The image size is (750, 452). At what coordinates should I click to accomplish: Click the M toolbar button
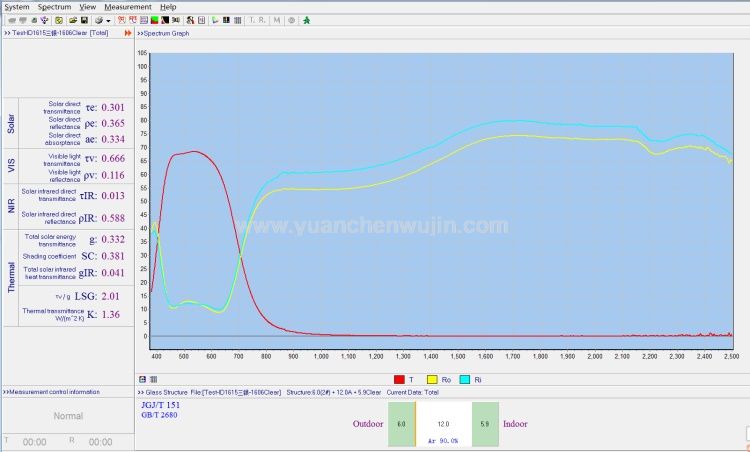click(276, 19)
